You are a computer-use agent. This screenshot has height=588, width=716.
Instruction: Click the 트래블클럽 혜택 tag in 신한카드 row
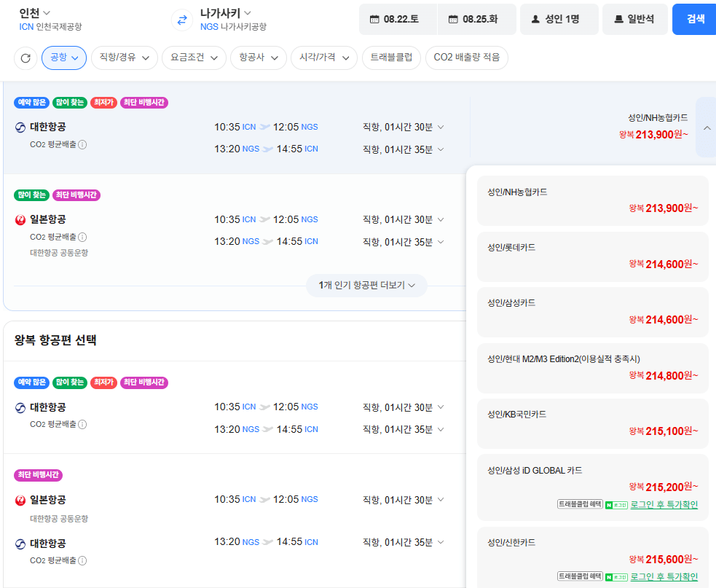point(580,576)
